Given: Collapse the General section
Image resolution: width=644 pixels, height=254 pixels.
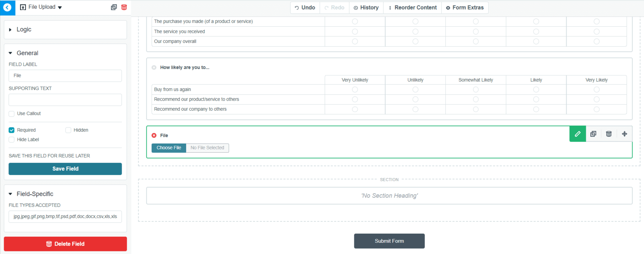Looking at the screenshot, I should pyautogui.click(x=23, y=53).
